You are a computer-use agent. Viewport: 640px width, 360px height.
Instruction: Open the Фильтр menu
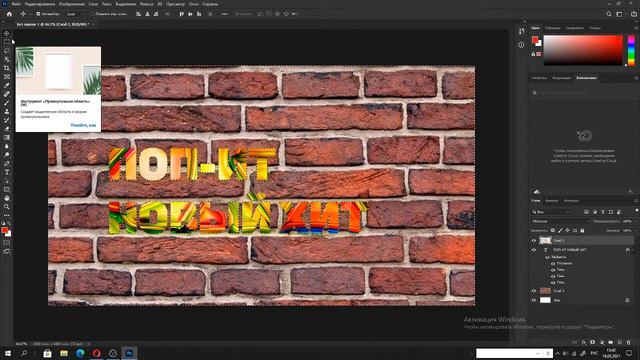147,4
